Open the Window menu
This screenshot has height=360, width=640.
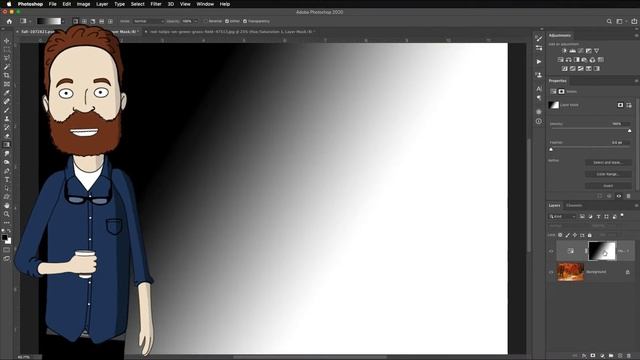(x=205, y=4)
